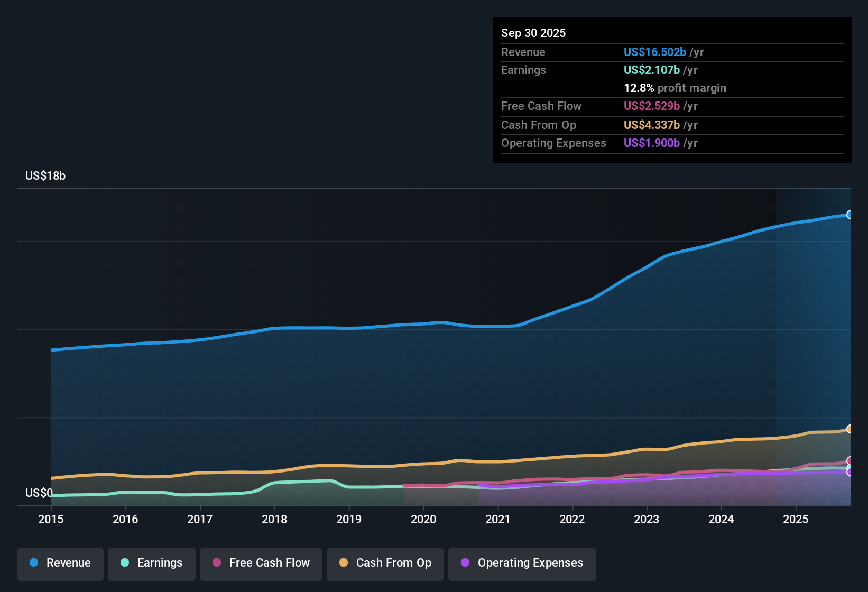This screenshot has width=868, height=592.
Task: Click the teal Earnings legend dot
Action: click(125, 563)
